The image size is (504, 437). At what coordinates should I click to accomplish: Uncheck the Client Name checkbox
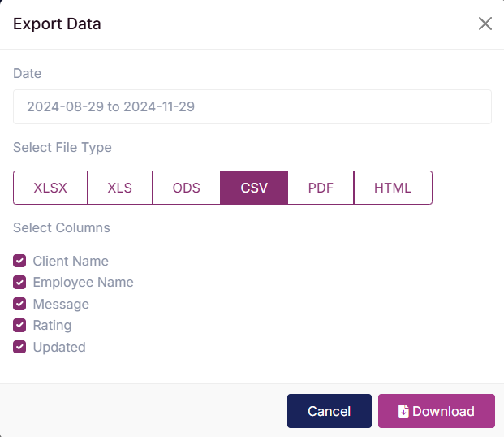pyautogui.click(x=19, y=261)
